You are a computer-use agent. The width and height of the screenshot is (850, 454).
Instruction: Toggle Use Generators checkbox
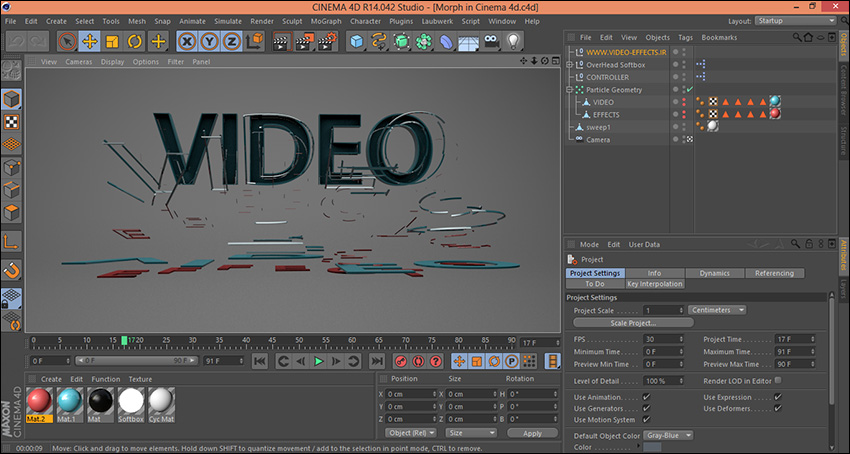646,408
